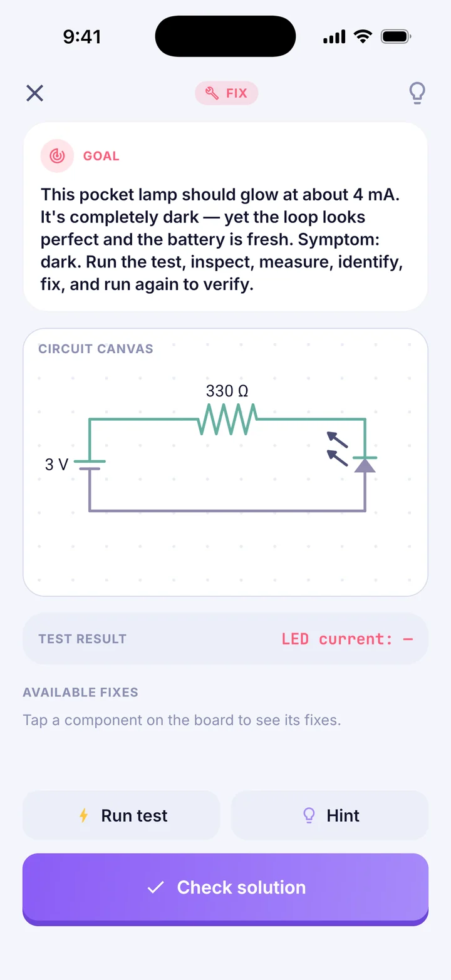Screen dimensions: 451x980
Task: Click the Run test button
Action: pos(122,815)
